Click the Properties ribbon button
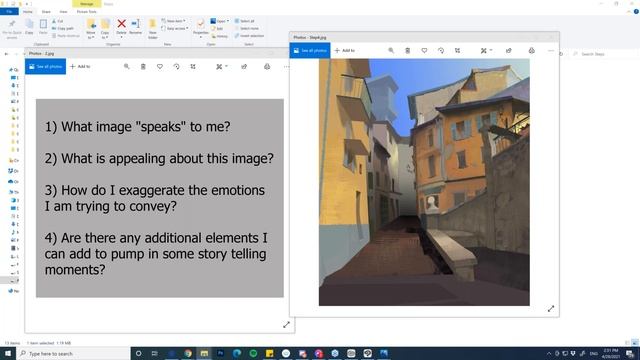Viewport: 640px width, 360px height. (200, 29)
